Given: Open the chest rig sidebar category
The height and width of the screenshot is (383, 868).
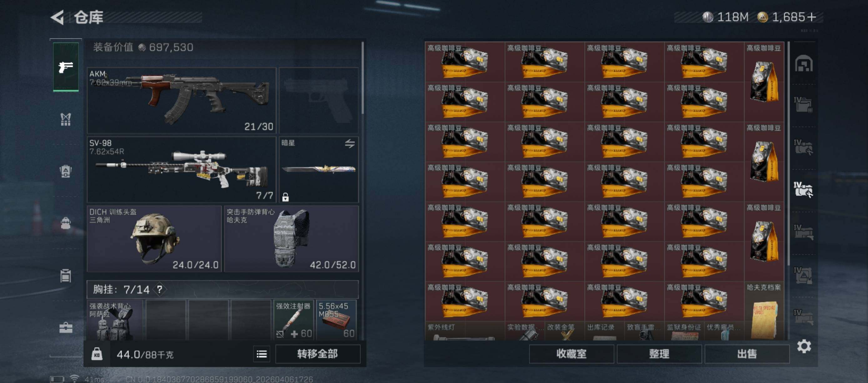Looking at the screenshot, I should [x=65, y=119].
